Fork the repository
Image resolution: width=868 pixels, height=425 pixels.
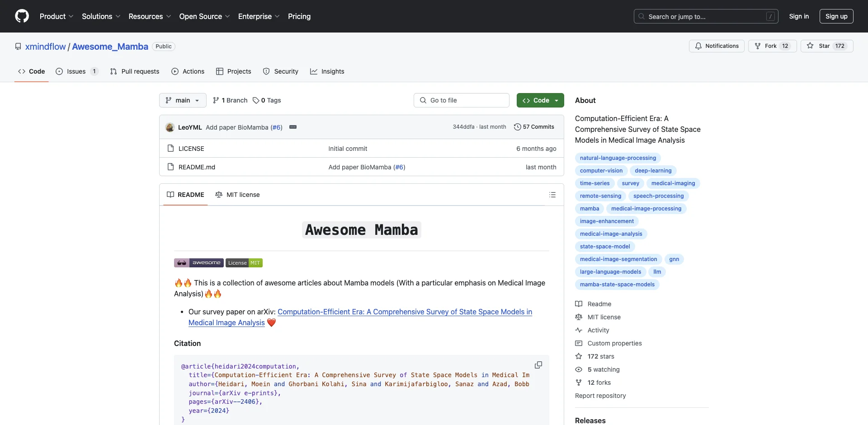(773, 46)
